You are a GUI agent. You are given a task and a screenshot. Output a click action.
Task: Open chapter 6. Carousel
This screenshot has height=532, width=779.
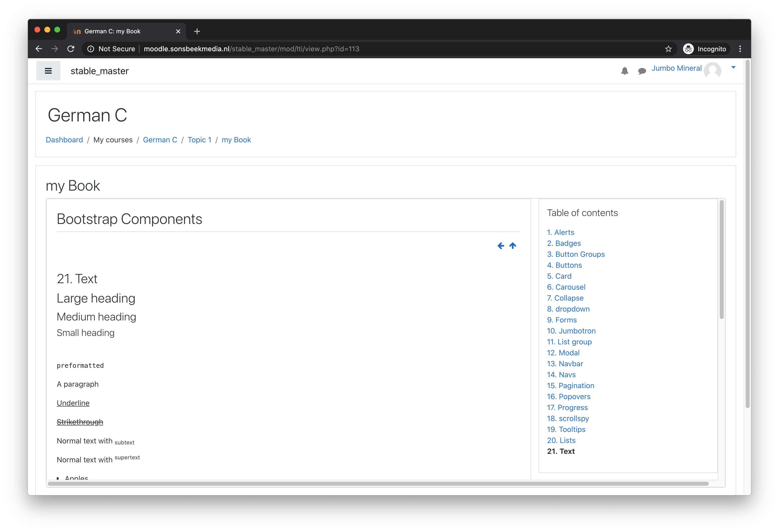(x=566, y=287)
